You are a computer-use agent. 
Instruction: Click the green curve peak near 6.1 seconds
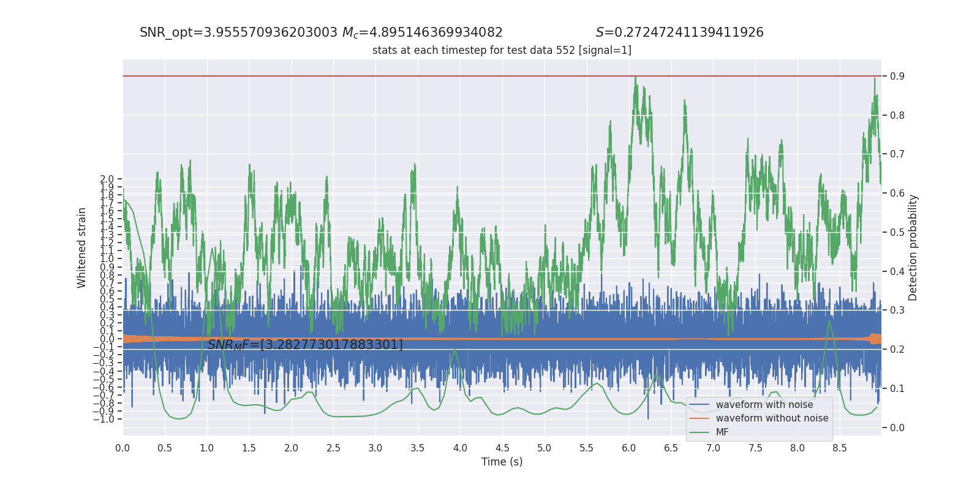[x=635, y=78]
